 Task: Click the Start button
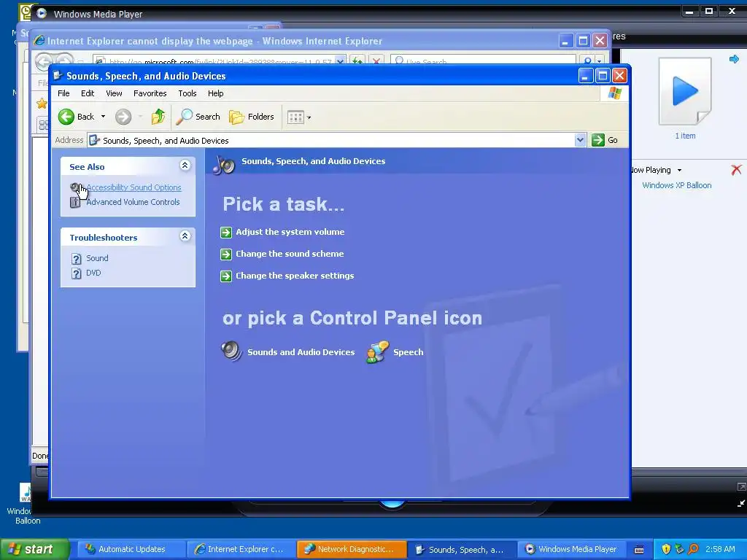[34, 549]
